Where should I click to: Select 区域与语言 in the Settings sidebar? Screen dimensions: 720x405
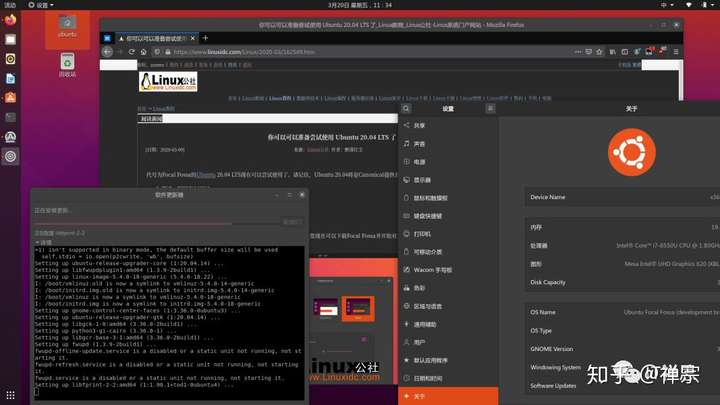click(x=448, y=306)
